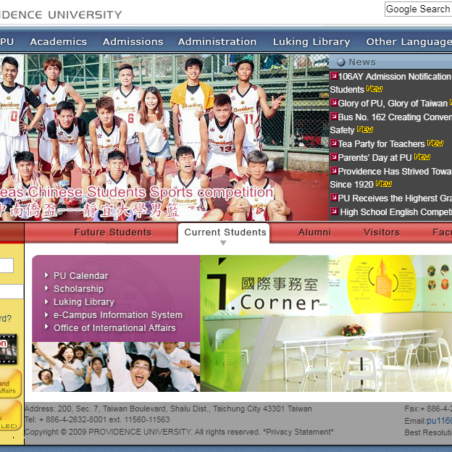Click arrow icon beside Providence Has Strived

tap(334, 171)
